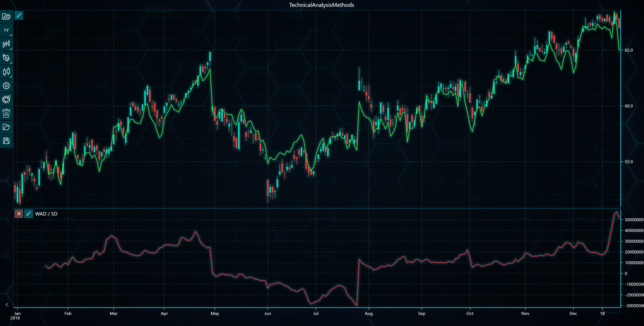Expand the 1Y time range selector

(6, 30)
